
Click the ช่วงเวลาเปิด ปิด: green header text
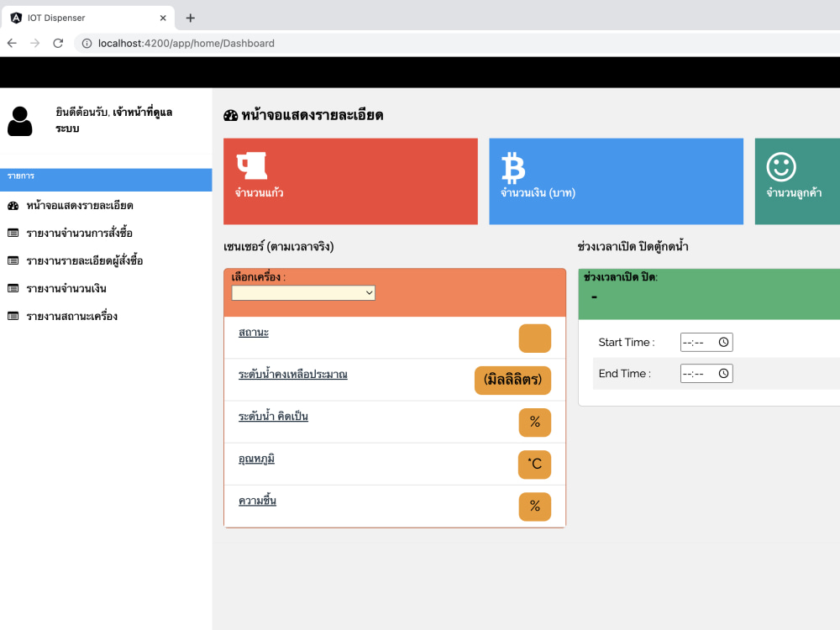click(621, 277)
